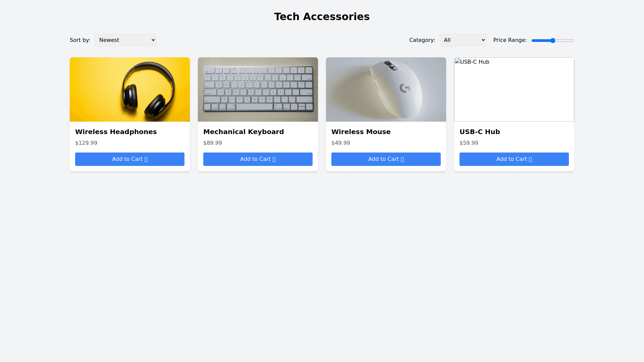Click cart icon on Mechanical Keyboard button
644x362 pixels.
pyautogui.click(x=274, y=160)
